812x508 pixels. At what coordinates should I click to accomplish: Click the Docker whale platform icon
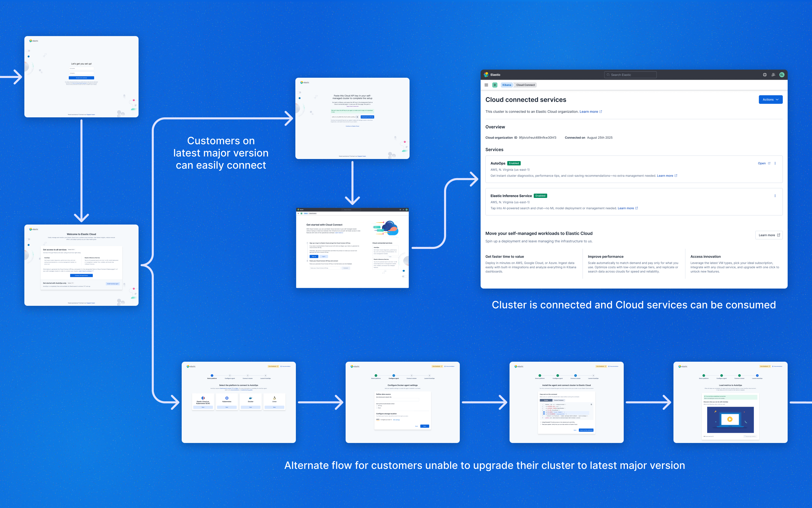(x=251, y=398)
